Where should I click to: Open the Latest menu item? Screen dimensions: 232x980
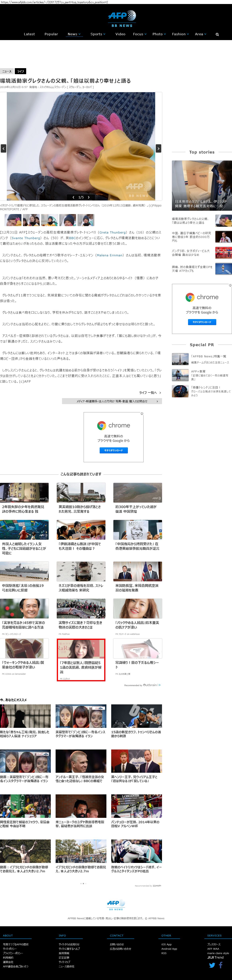[29, 34]
